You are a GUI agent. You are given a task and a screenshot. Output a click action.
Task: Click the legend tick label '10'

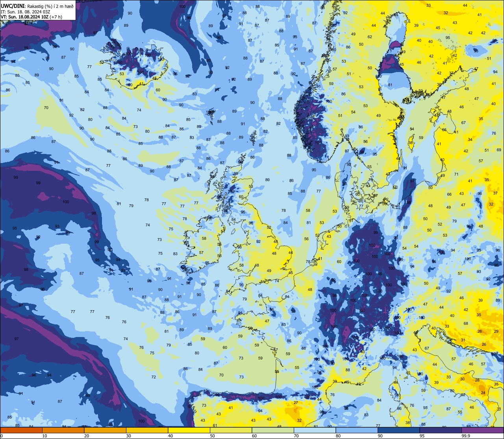[44, 436]
